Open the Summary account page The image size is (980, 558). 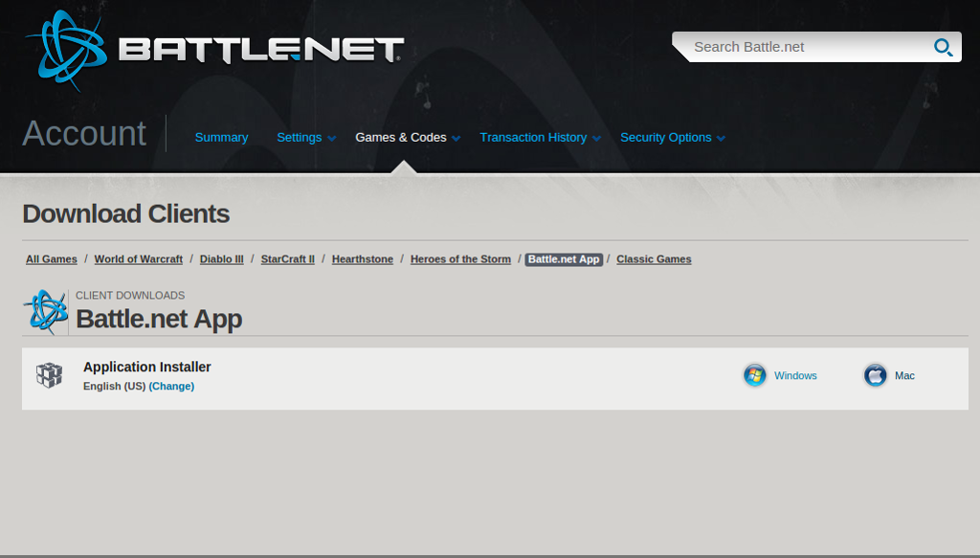coord(221,138)
